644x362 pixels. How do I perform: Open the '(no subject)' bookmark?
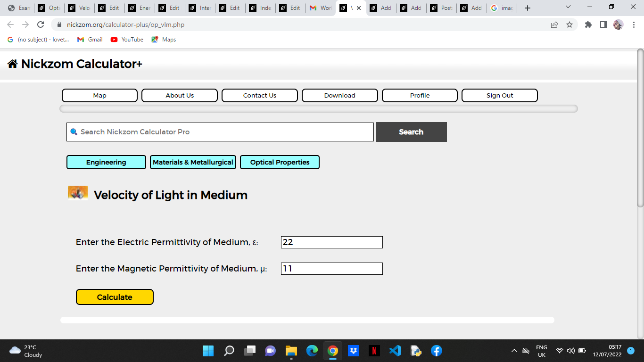coord(38,40)
